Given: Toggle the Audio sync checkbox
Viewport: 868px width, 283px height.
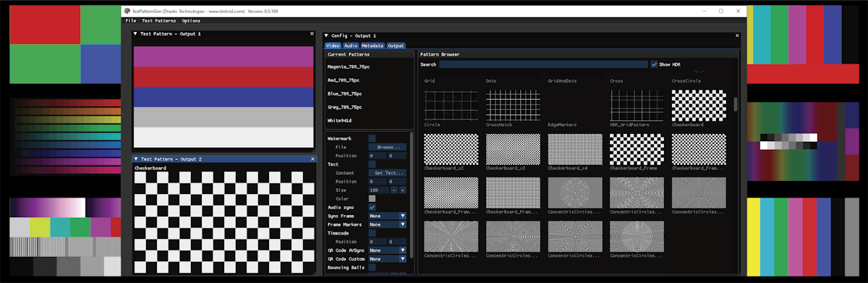Looking at the screenshot, I should [373, 207].
